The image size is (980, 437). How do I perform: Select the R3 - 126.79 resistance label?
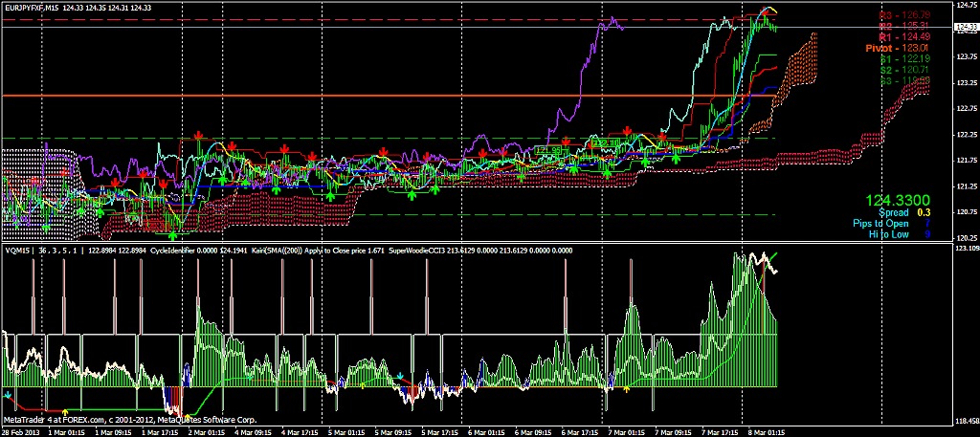point(903,15)
